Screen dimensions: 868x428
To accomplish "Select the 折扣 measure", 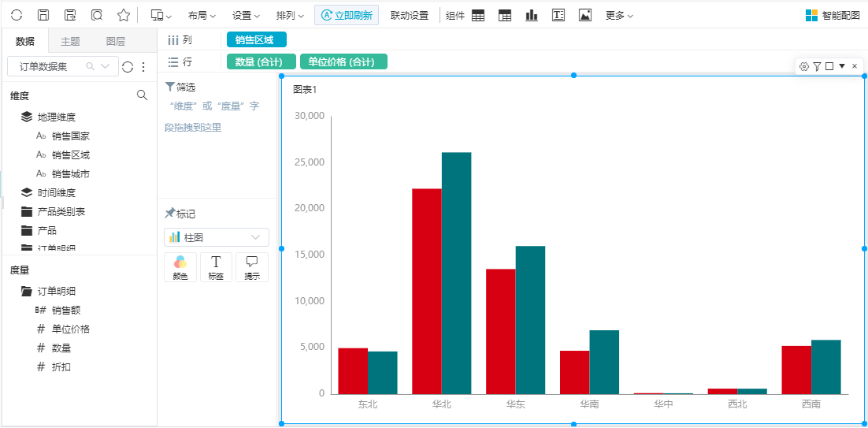I will pyautogui.click(x=61, y=367).
